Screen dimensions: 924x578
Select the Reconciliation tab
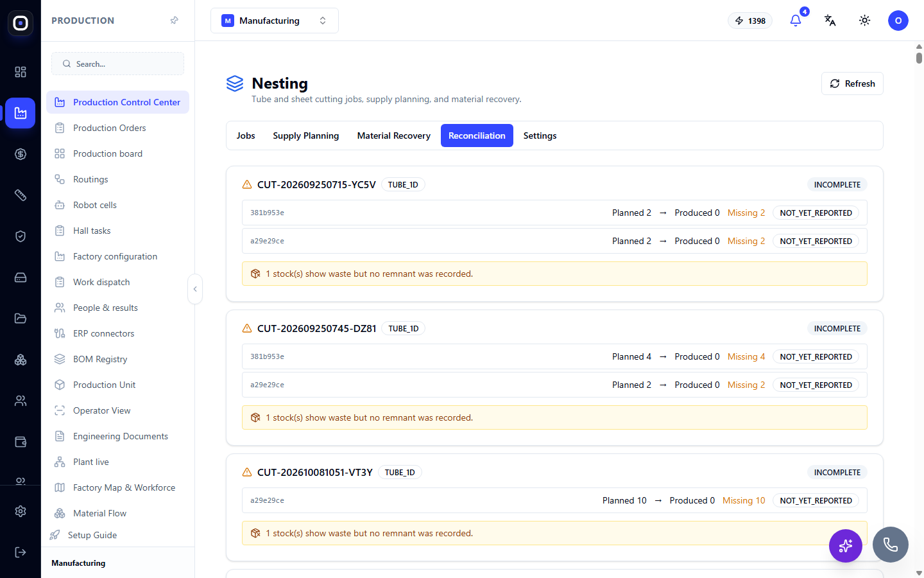pos(477,136)
